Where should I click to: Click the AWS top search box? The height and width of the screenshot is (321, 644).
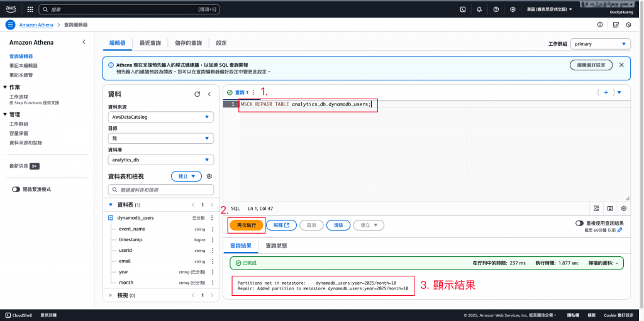[129, 9]
